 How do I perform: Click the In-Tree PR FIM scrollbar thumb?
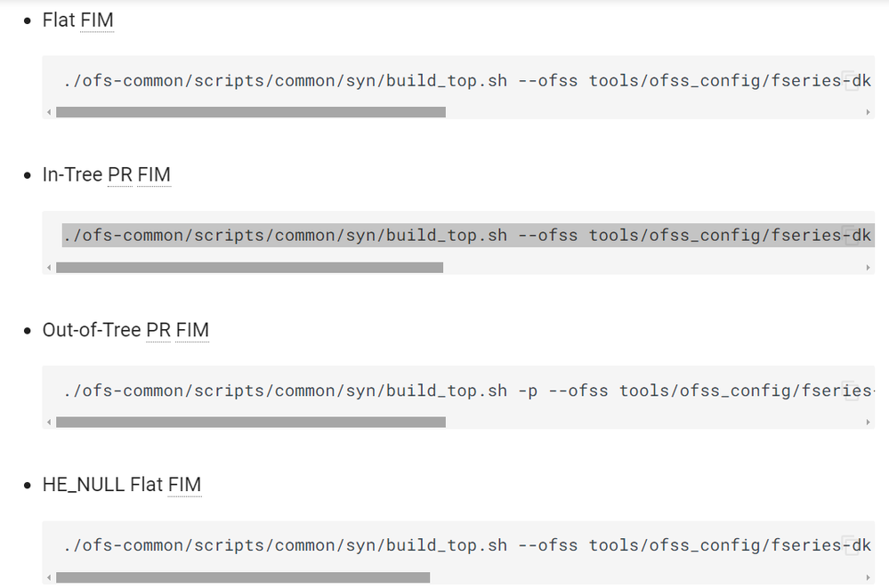pyautogui.click(x=249, y=268)
